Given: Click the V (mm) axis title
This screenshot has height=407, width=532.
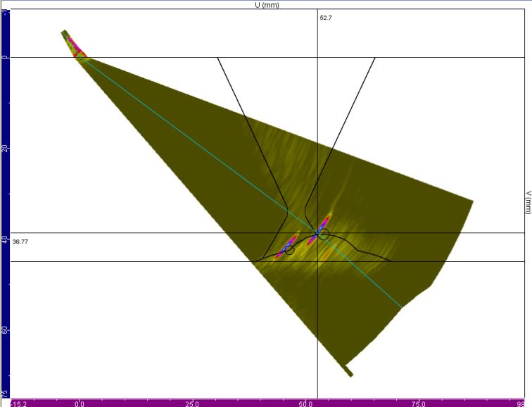Looking at the screenshot, I should pyautogui.click(x=528, y=203).
